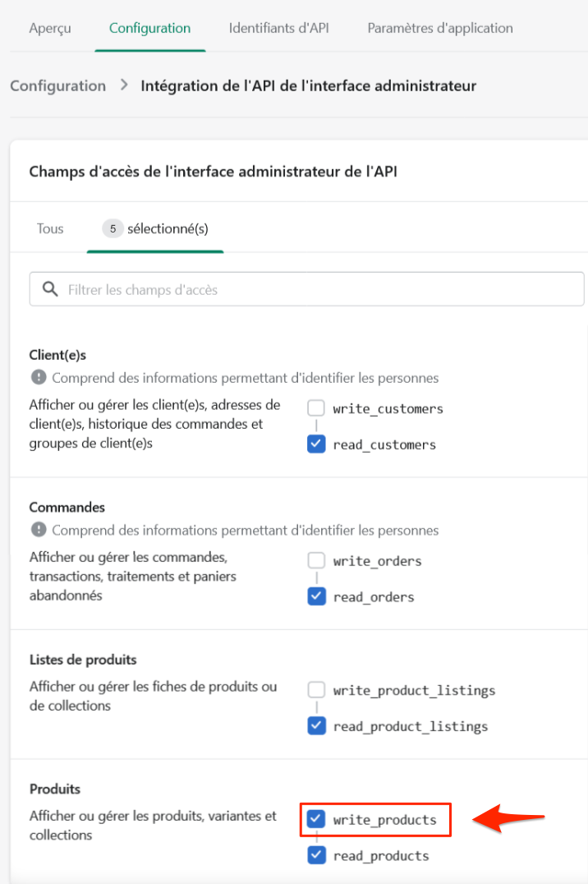588x884 pixels.
Task: Select the 5 sélectionné(s) tab
Action: tap(155, 228)
